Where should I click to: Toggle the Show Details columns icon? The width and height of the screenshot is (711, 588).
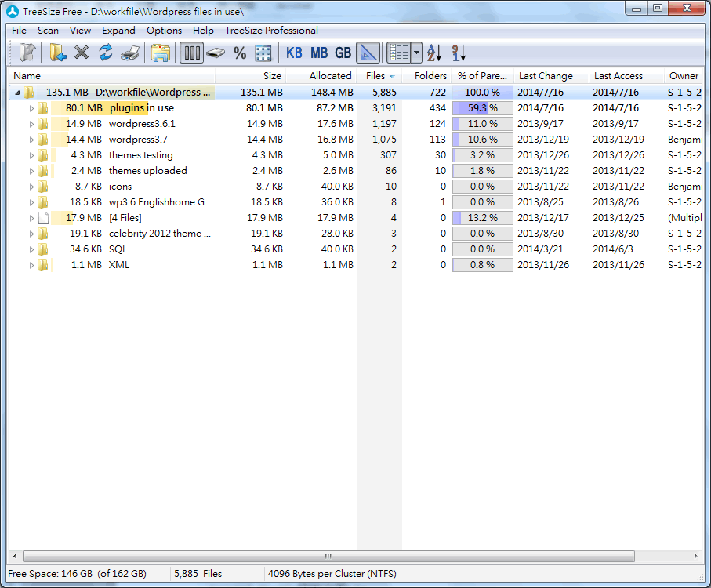[192, 53]
